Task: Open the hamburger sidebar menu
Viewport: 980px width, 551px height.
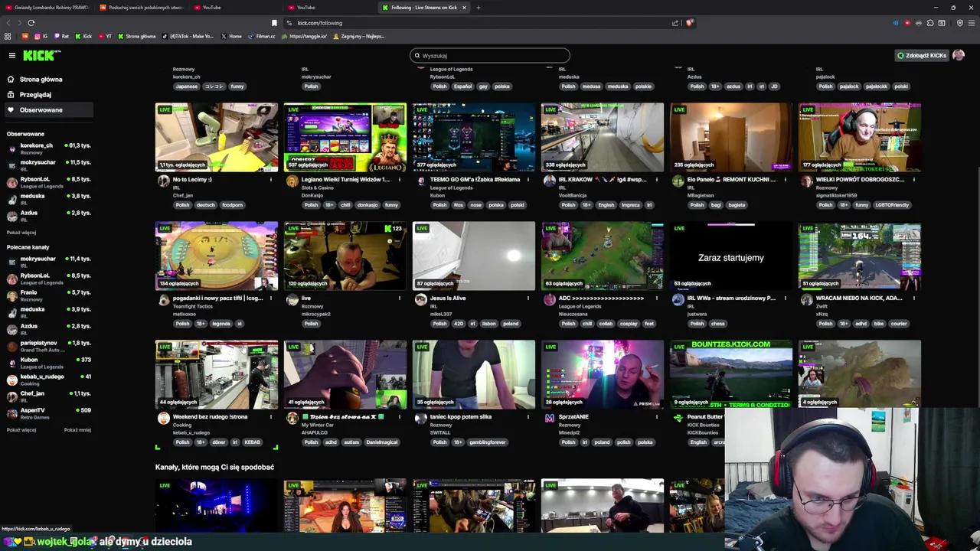Action: [11, 55]
